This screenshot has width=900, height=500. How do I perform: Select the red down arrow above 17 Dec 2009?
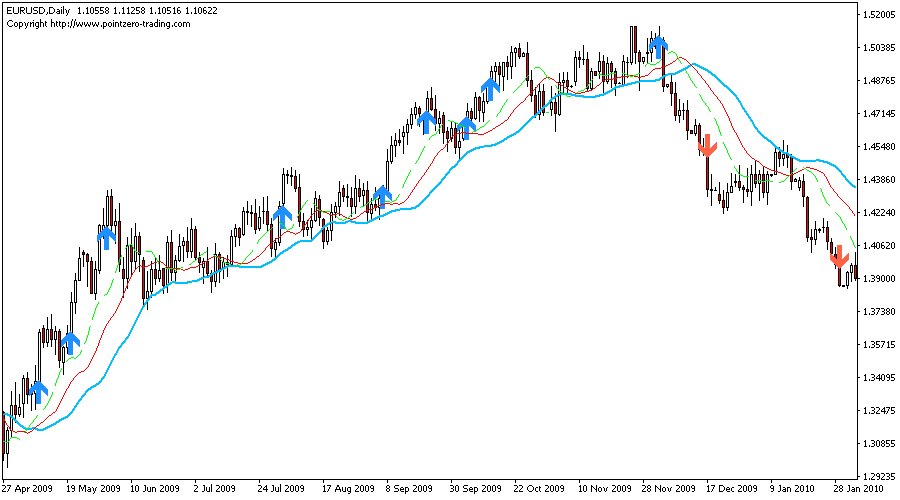tap(707, 146)
